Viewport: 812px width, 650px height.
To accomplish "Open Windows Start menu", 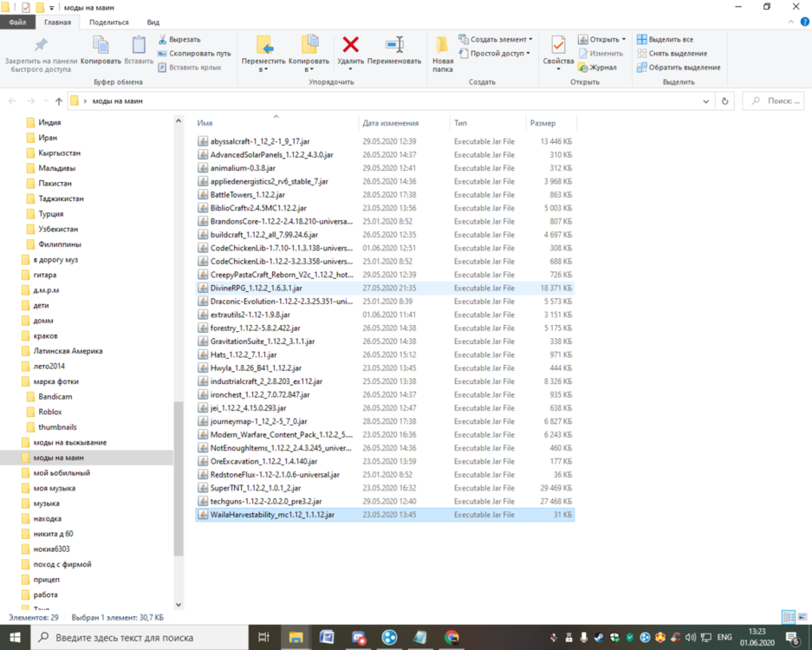I will pos(15,638).
